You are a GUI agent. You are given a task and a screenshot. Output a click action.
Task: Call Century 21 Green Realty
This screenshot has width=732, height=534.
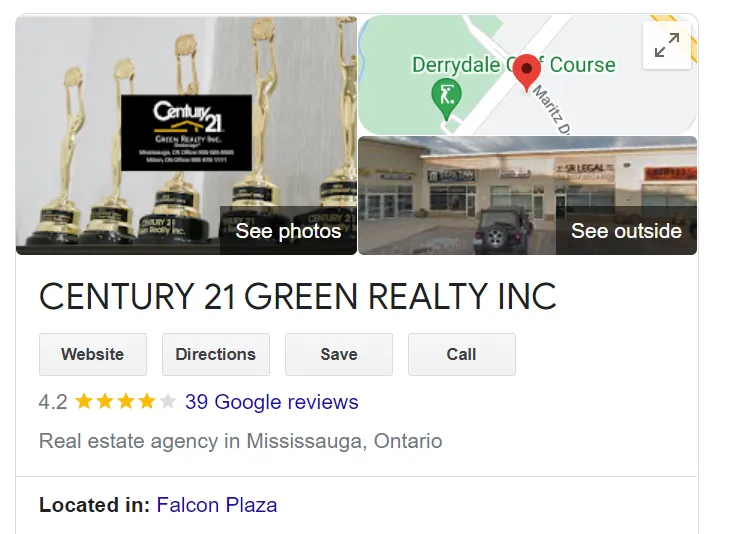click(x=462, y=354)
